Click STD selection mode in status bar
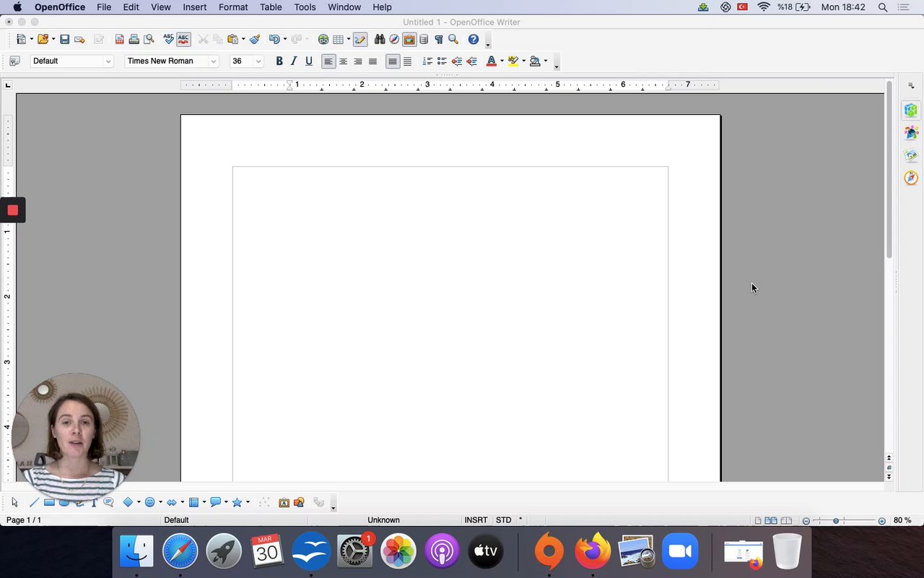Image resolution: width=924 pixels, height=578 pixels. click(x=504, y=520)
